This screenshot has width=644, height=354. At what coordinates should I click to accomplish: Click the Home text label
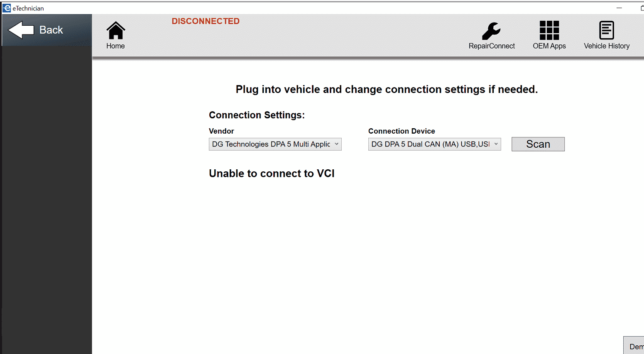[115, 46]
